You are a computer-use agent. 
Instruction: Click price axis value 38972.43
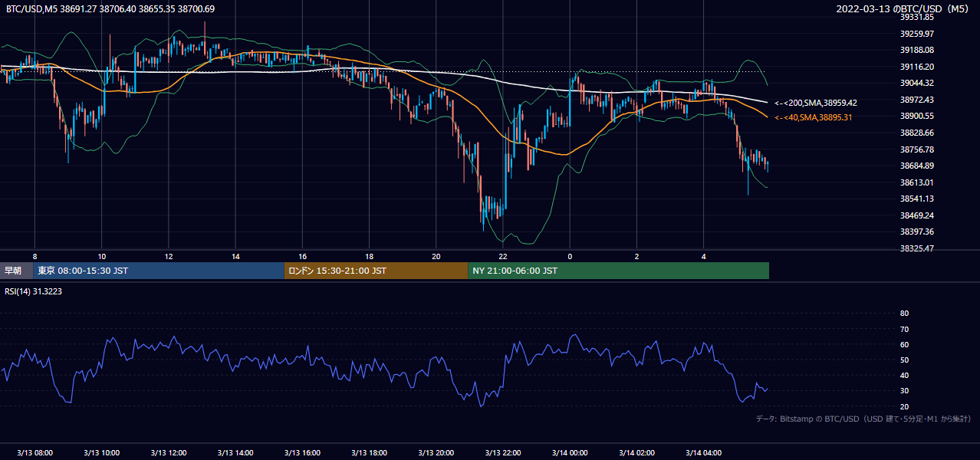click(x=916, y=100)
